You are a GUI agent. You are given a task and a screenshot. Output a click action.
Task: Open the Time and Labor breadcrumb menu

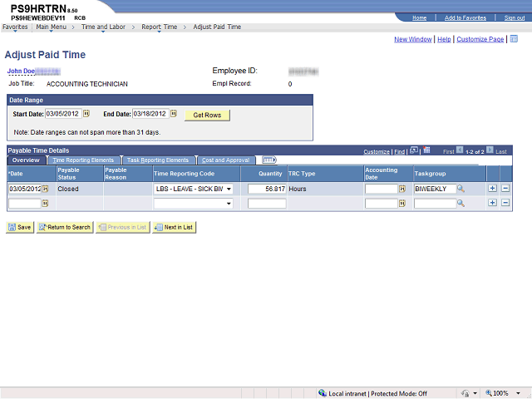tap(105, 27)
